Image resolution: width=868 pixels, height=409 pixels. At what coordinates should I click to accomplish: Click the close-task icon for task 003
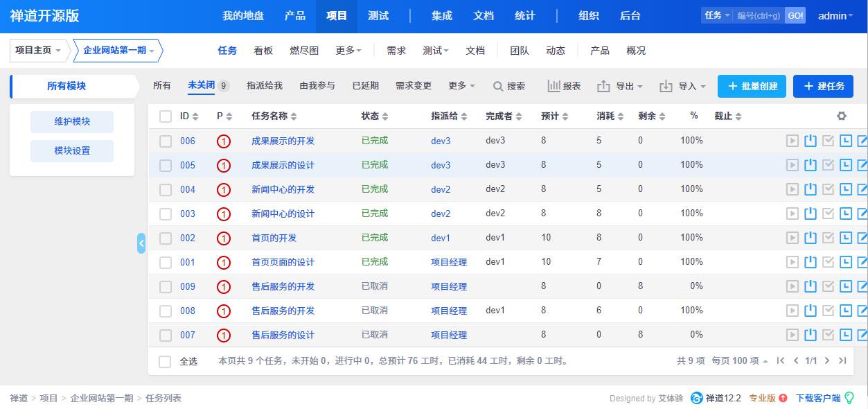pos(811,214)
